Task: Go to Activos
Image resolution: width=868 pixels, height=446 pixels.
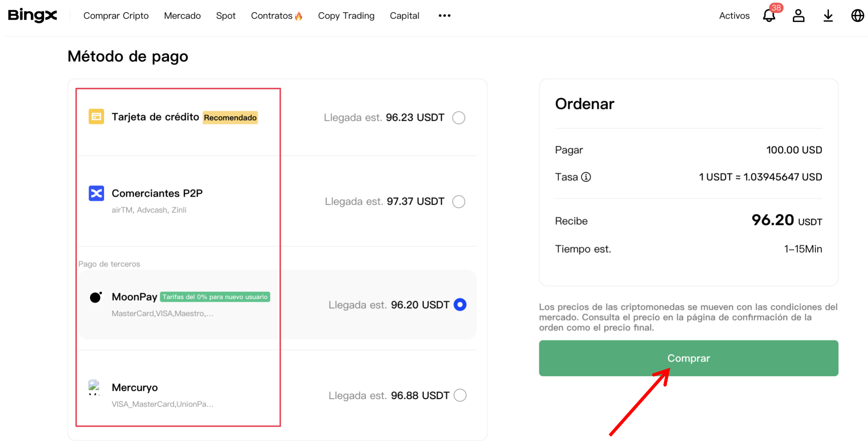Action: point(734,16)
